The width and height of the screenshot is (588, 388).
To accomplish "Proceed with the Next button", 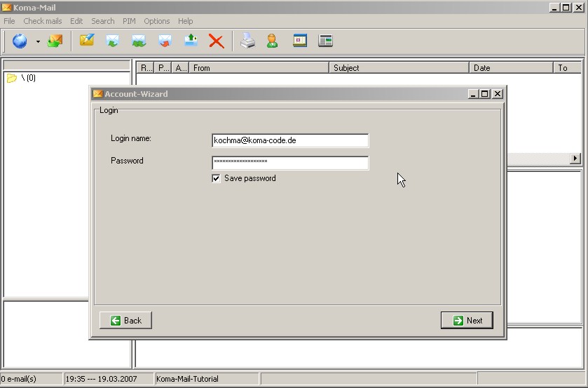I will [x=467, y=321].
